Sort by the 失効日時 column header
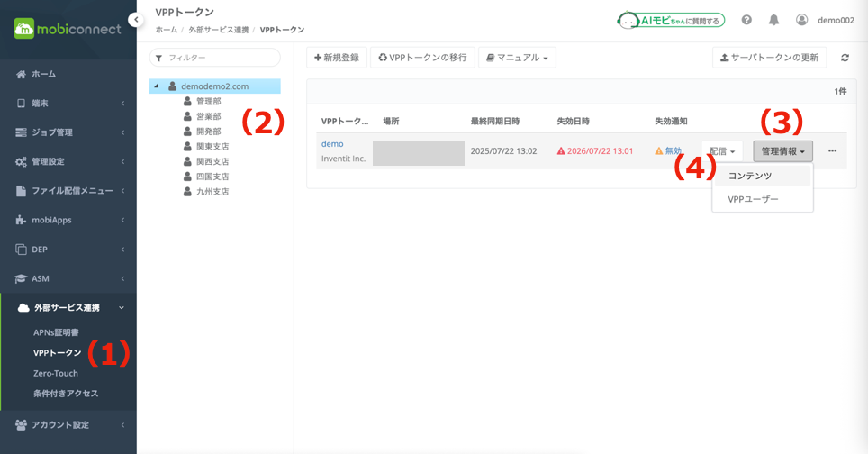Screen dimensions: 868x454 point(573,122)
